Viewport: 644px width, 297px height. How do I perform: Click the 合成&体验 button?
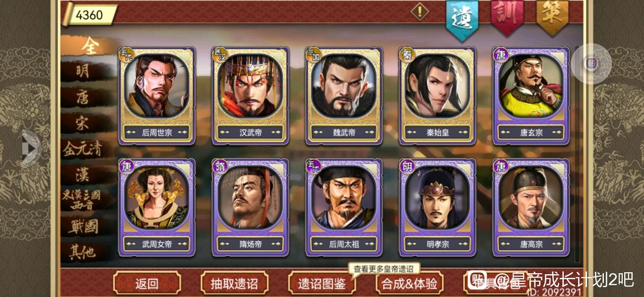409,284
